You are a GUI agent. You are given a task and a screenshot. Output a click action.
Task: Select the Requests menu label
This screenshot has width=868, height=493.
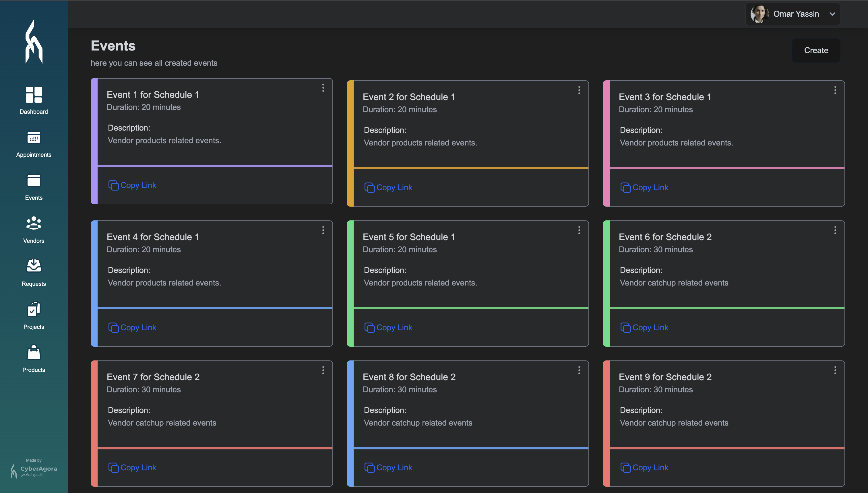[x=34, y=284]
